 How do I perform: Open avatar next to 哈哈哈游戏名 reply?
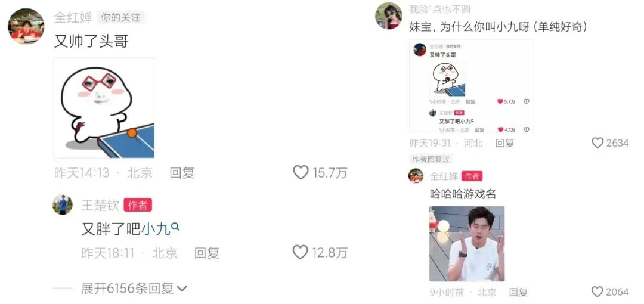(x=416, y=176)
